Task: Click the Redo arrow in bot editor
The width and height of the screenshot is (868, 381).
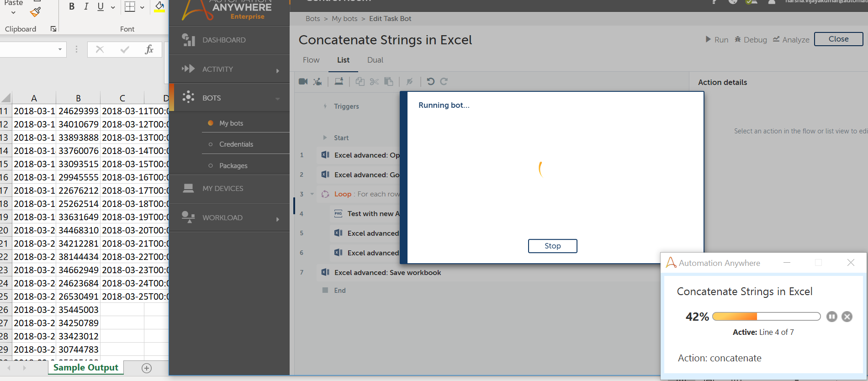Action: click(x=444, y=81)
